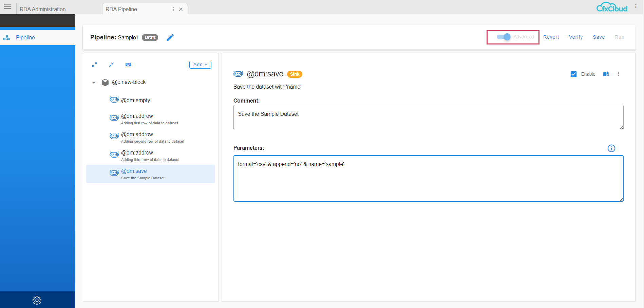Switch to the RDA Administration tab
The width and height of the screenshot is (644, 308).
[43, 9]
